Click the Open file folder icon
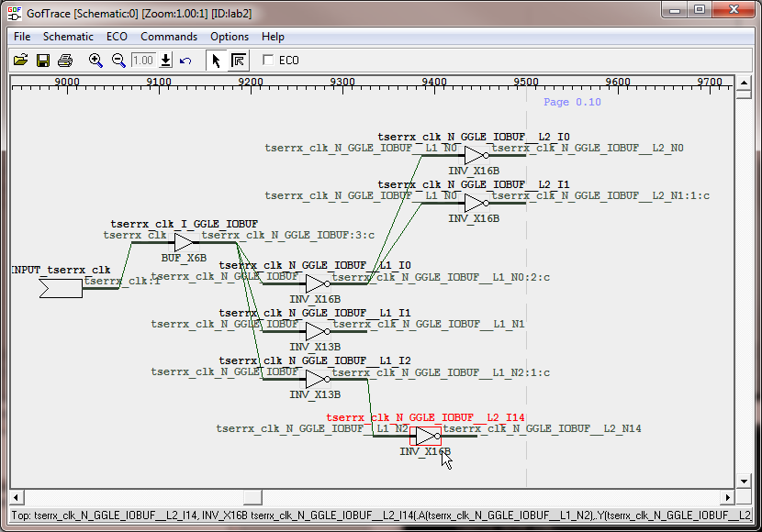Viewport: 762px width, 532px height. click(21, 61)
